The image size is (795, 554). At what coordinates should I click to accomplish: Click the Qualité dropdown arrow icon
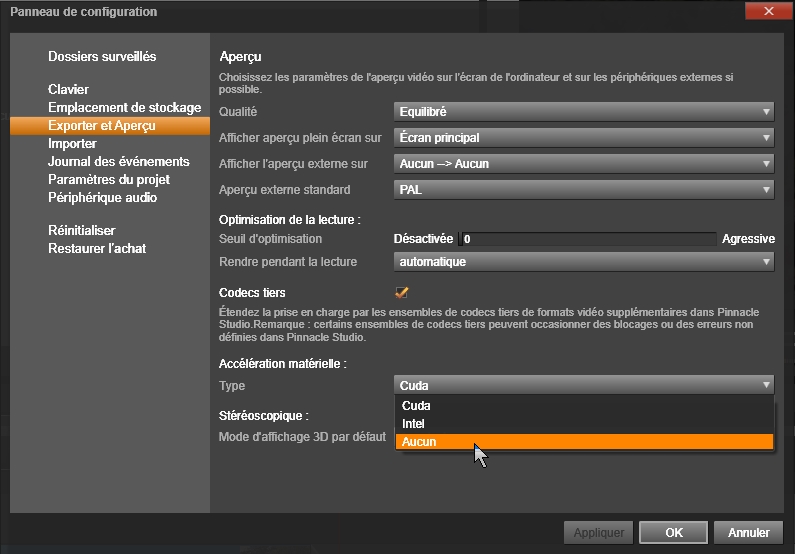766,112
